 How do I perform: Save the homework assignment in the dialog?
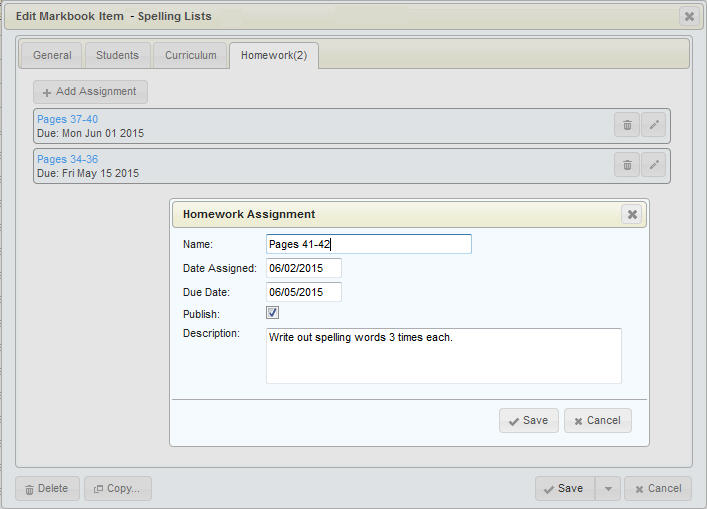pyautogui.click(x=528, y=421)
